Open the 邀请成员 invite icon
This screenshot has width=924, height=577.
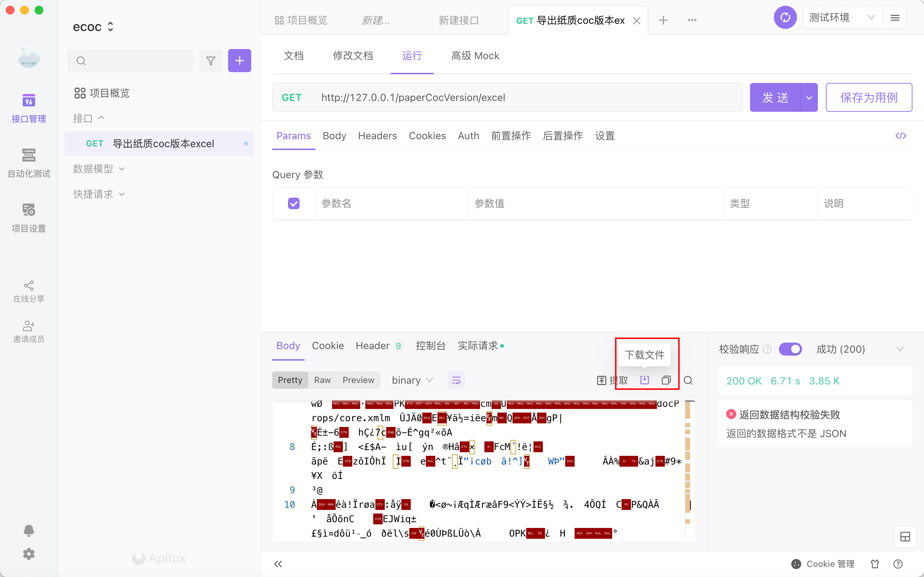pos(29,330)
